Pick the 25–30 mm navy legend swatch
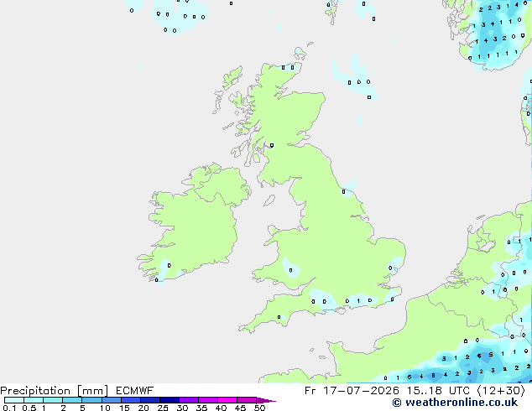Screen dimensions: 532x411 [170, 400]
